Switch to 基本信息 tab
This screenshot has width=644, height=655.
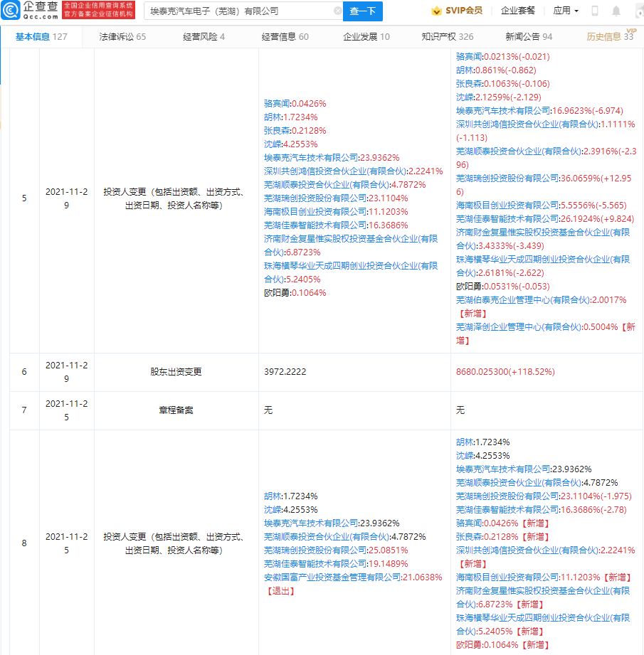pos(41,37)
